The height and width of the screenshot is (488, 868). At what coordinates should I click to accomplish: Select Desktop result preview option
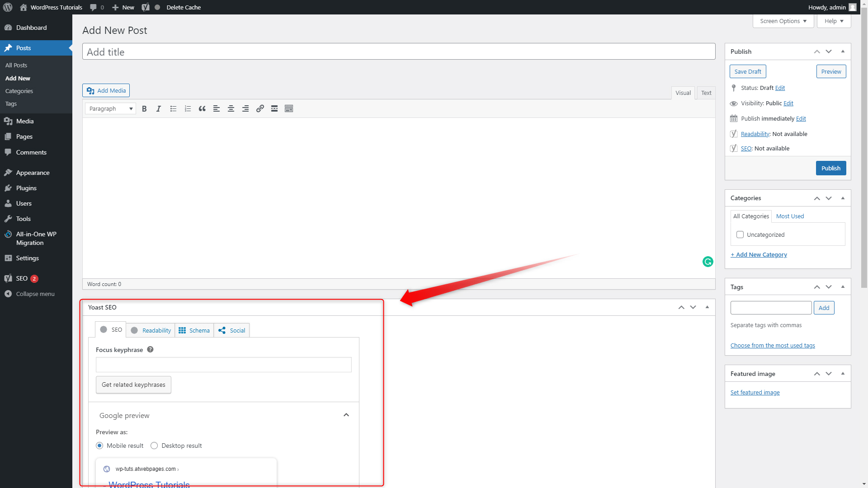(154, 446)
